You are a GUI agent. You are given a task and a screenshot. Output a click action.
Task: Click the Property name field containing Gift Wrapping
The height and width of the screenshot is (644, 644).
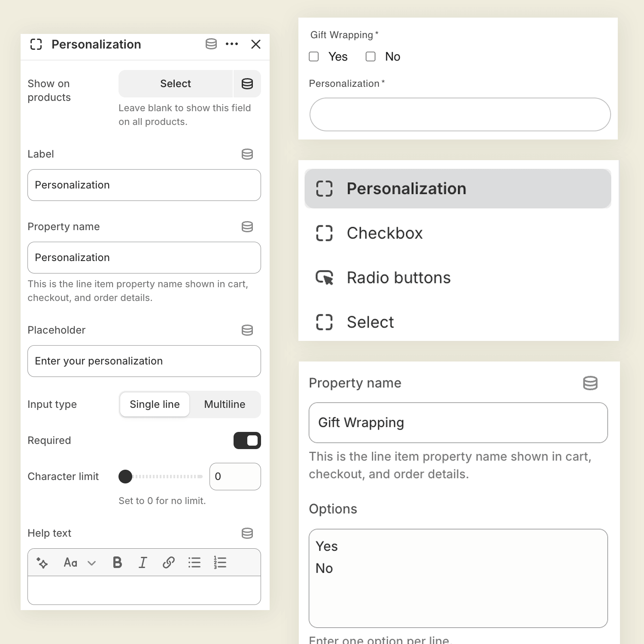coord(459,423)
